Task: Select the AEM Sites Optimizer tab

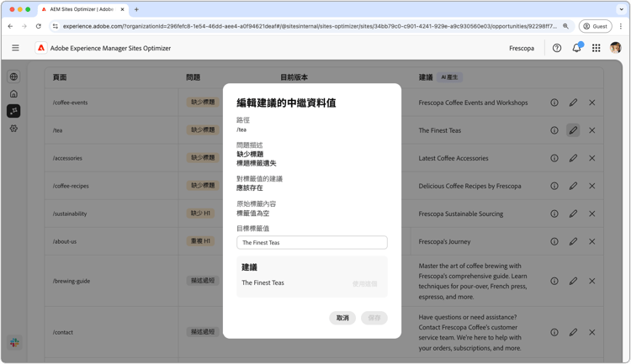Action: pos(82,9)
